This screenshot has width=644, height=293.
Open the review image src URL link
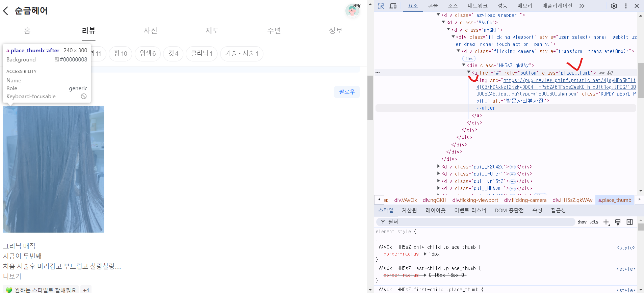556,87
